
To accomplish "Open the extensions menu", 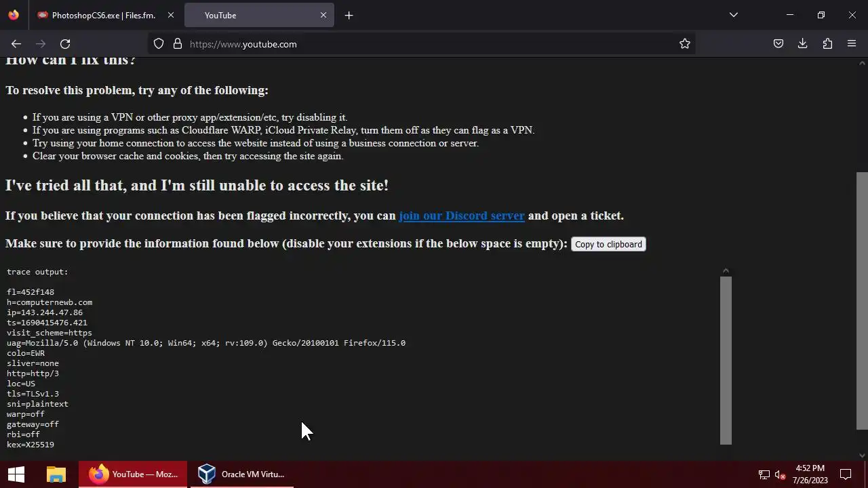I will 827,44.
